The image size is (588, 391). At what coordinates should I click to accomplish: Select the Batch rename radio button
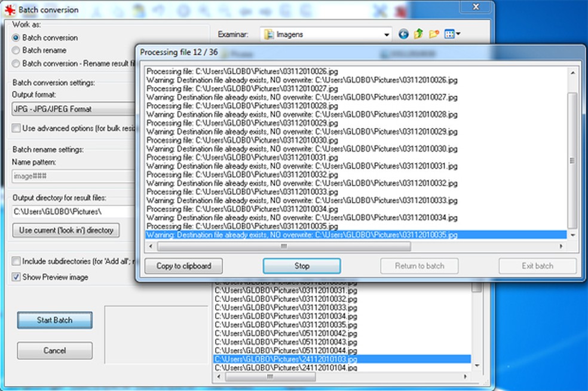(16, 50)
